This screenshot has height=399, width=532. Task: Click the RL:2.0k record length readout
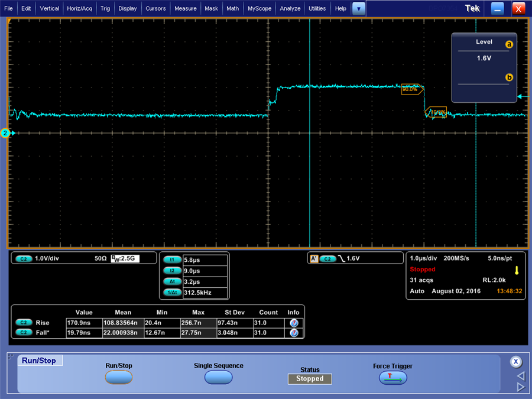tap(494, 280)
